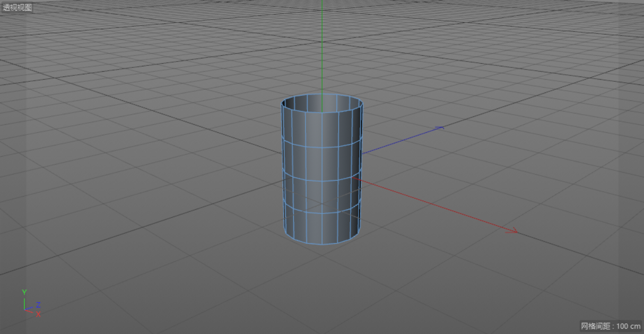
Task: Select a face in cylinder's top band
Action: point(313,130)
